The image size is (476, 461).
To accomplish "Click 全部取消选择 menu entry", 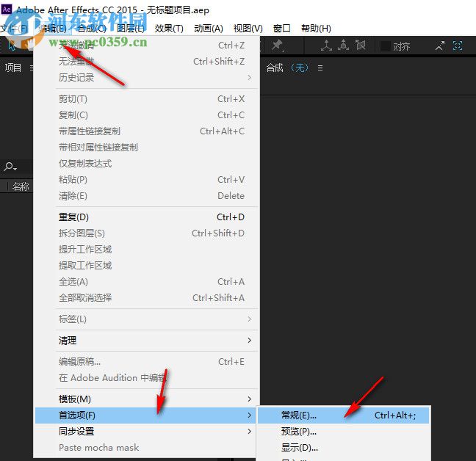I will click(x=146, y=298).
